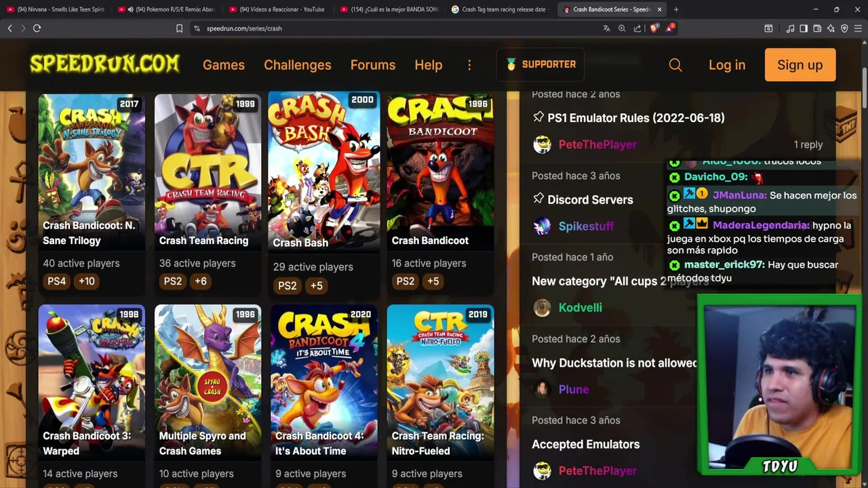This screenshot has width=868, height=488.
Task: Click the page vertical scrollbar
Action: (865, 88)
